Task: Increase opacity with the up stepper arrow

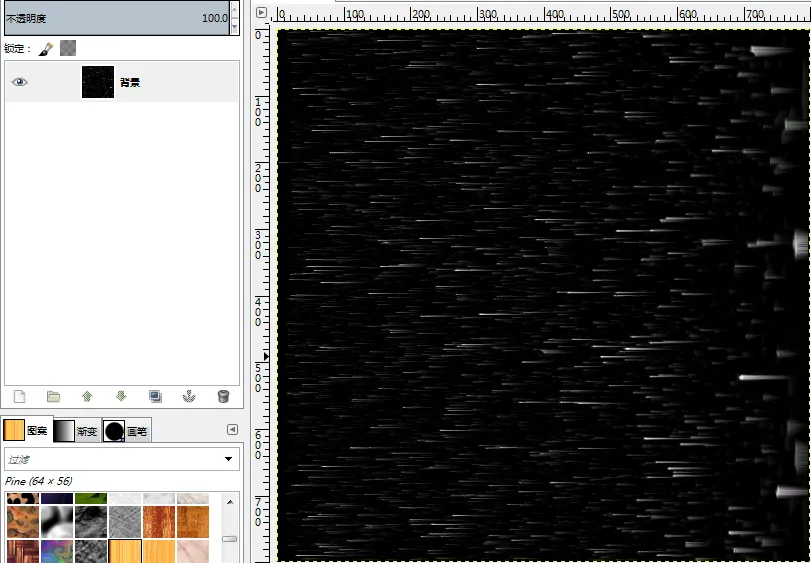Action: click(235, 9)
